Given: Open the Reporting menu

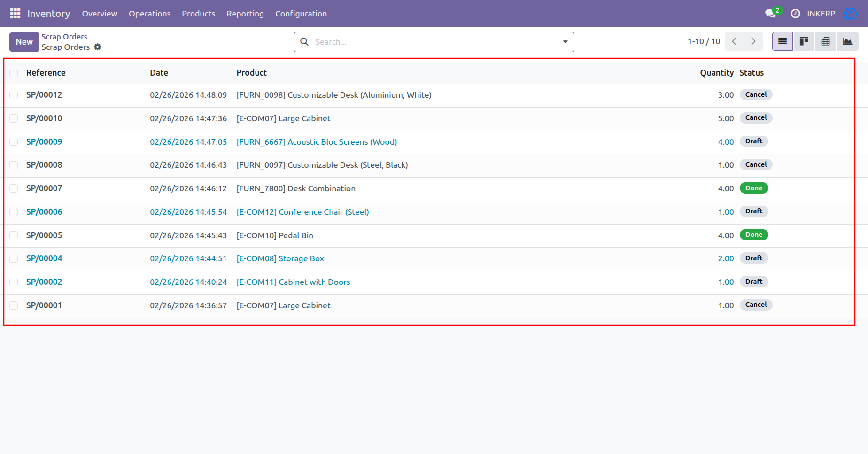Looking at the screenshot, I should click(245, 14).
